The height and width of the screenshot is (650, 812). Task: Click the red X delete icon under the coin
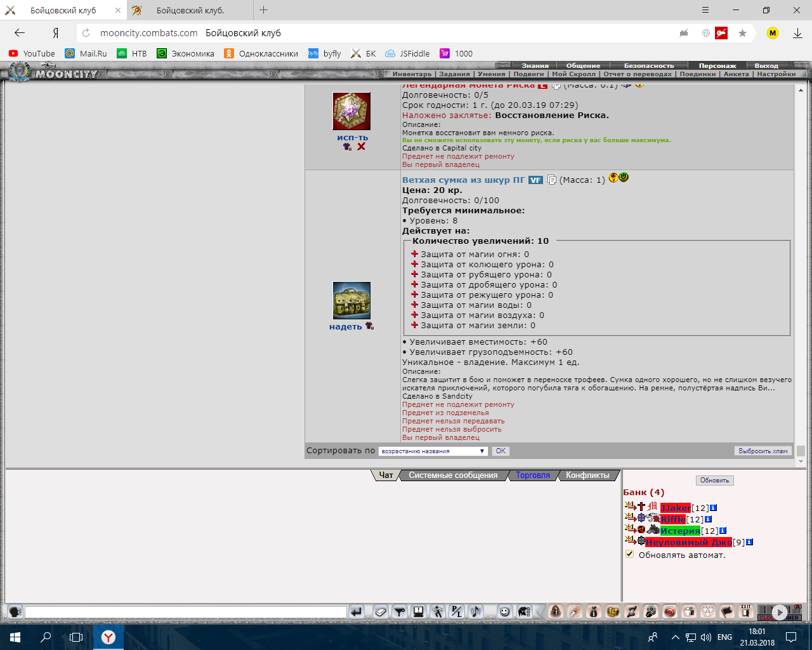[361, 147]
